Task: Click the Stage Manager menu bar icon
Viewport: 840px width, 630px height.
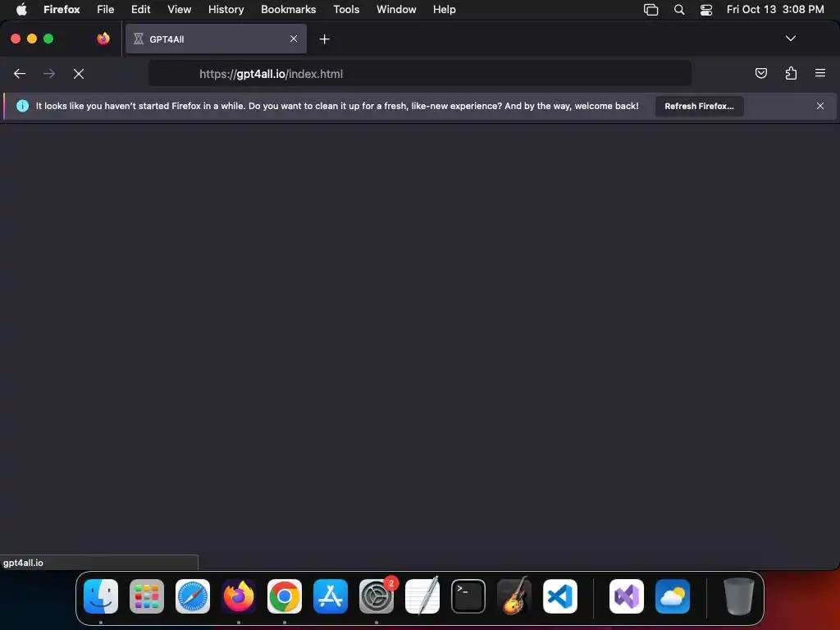Action: pos(651,9)
